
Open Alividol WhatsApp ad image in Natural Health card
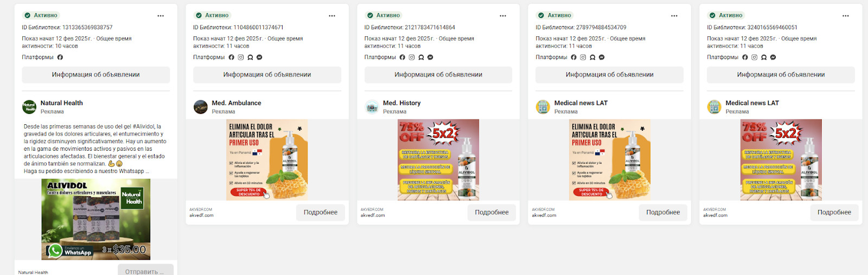pyautogui.click(x=96, y=219)
